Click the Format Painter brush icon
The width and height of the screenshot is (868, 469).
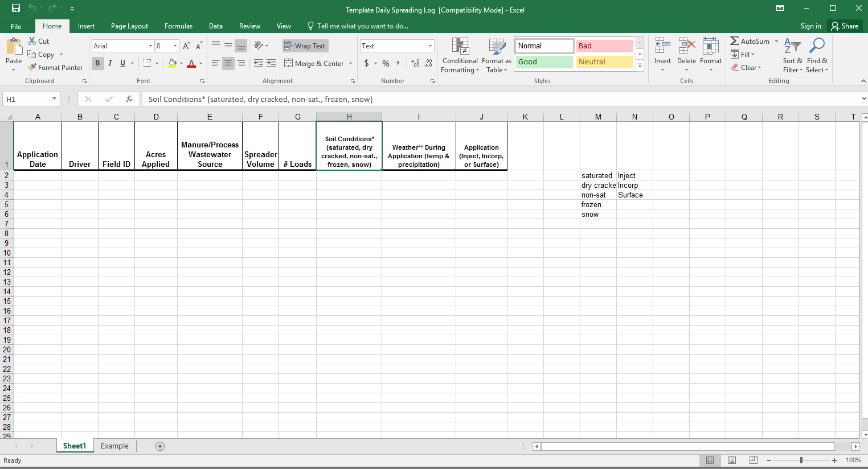coord(32,67)
